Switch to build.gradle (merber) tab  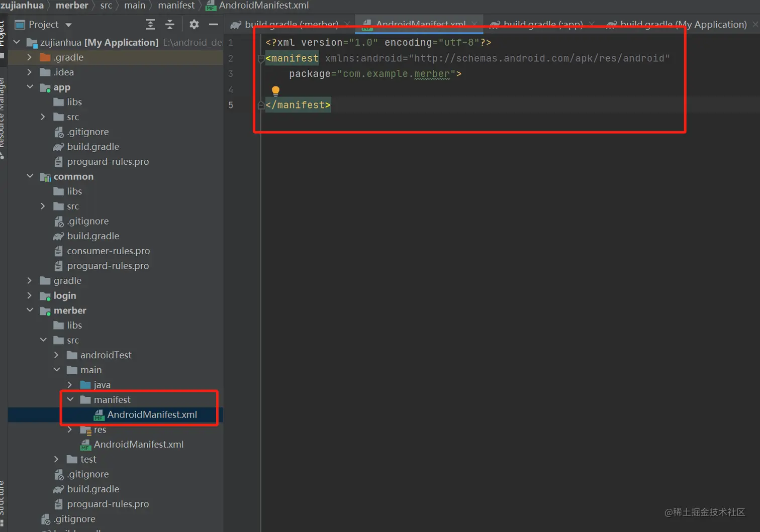click(x=291, y=24)
